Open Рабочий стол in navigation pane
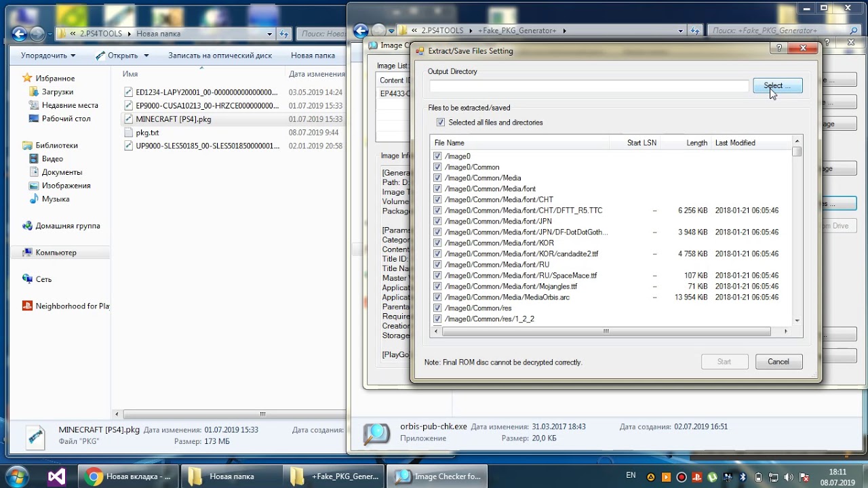Viewport: 868px width, 488px height. pyautogui.click(x=66, y=119)
